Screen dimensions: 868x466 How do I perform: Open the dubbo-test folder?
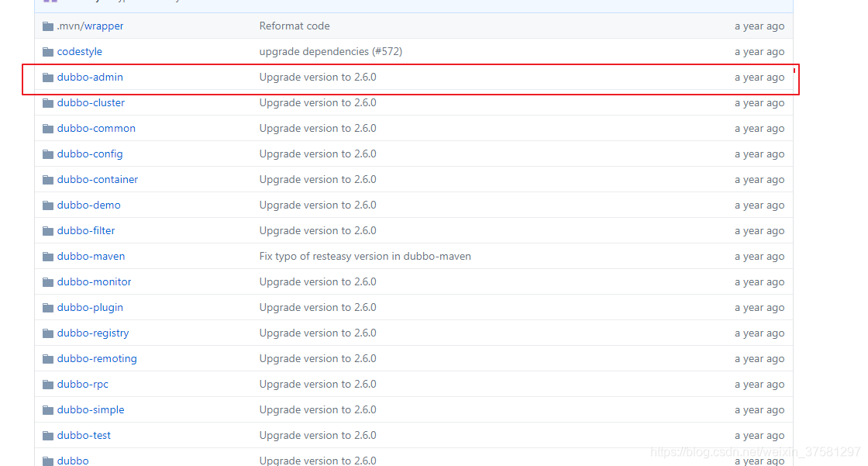tap(84, 435)
